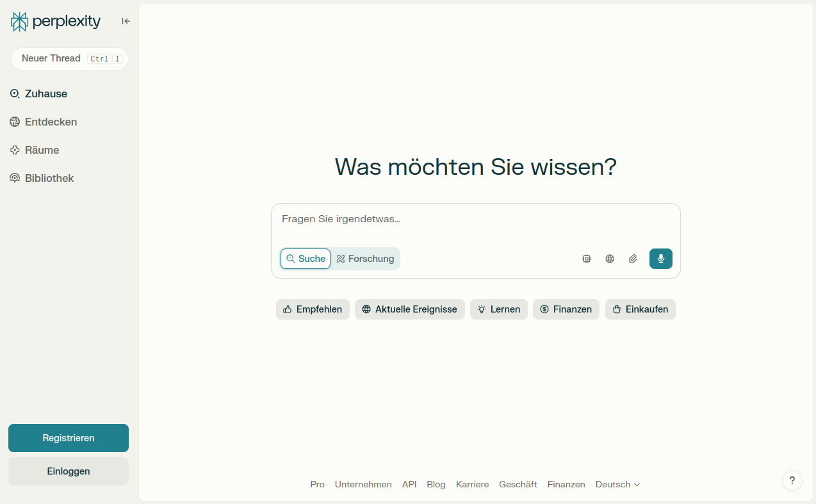The image size is (816, 504).
Task: Select the Suche mode toggle
Action: point(306,259)
